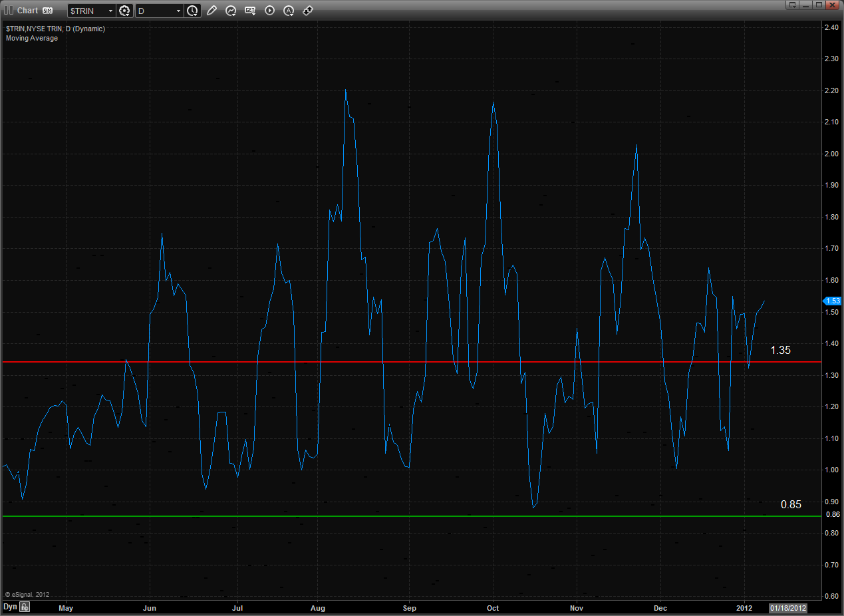Image resolution: width=844 pixels, height=616 pixels.
Task: Click the 2012 label on time axis
Action: (744, 607)
